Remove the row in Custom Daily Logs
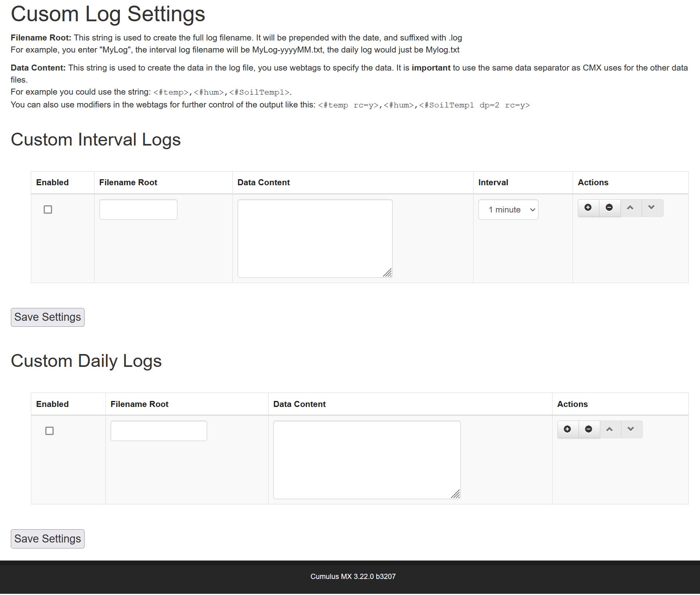The image size is (700, 595). (x=589, y=429)
